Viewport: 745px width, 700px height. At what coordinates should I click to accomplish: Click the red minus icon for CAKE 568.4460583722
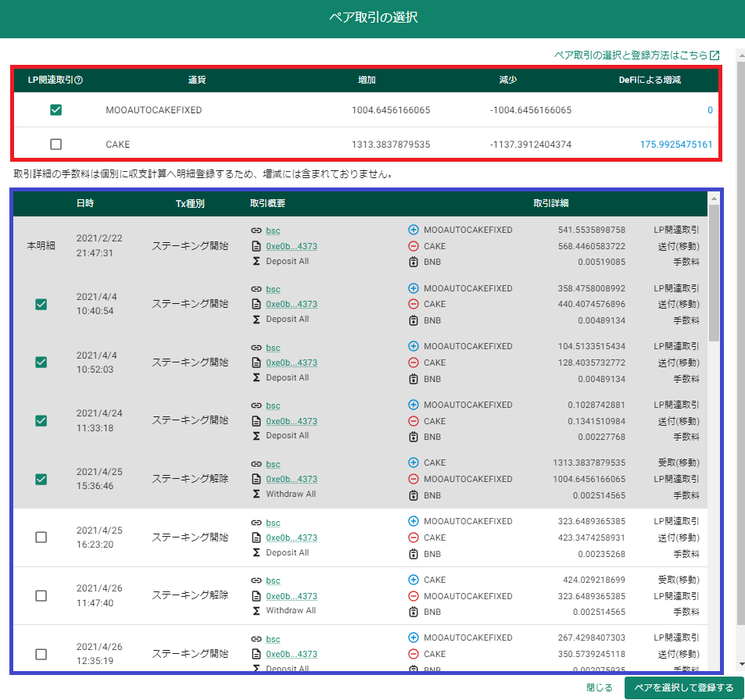(x=414, y=246)
